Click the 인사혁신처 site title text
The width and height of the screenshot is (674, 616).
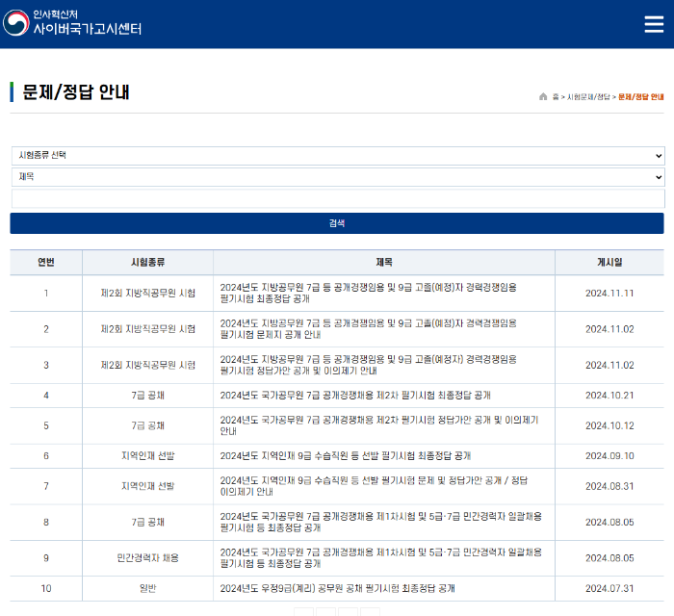coord(56,14)
